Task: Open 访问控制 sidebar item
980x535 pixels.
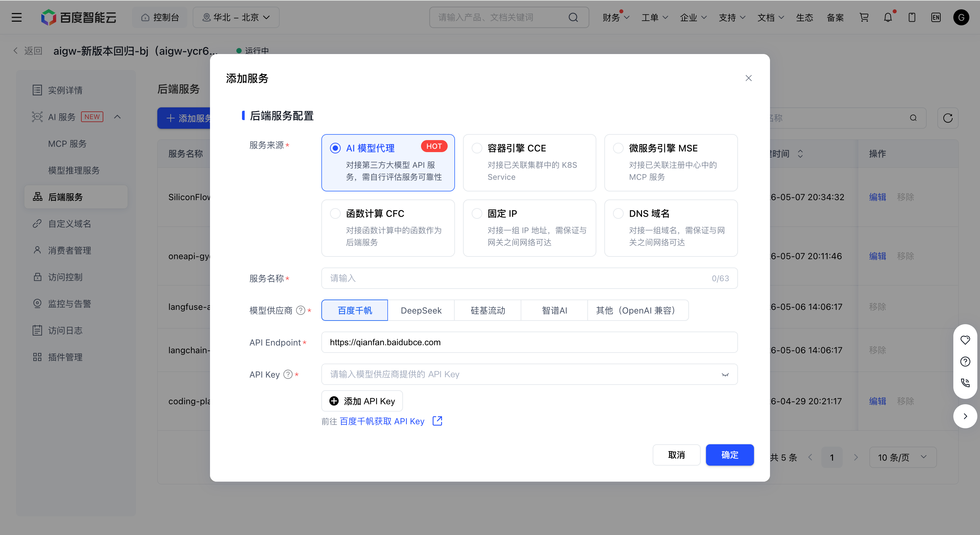Action: click(x=76, y=277)
